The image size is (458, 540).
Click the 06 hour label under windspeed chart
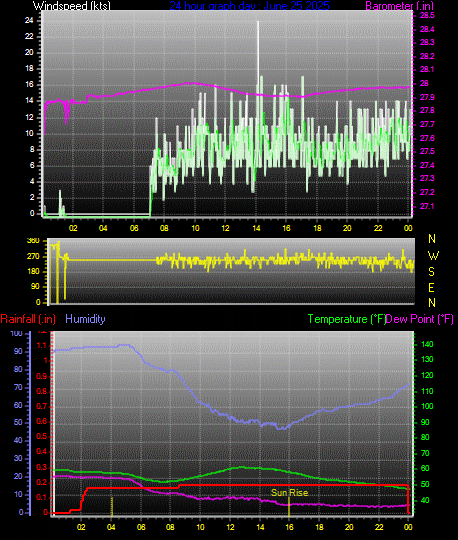[x=134, y=228]
